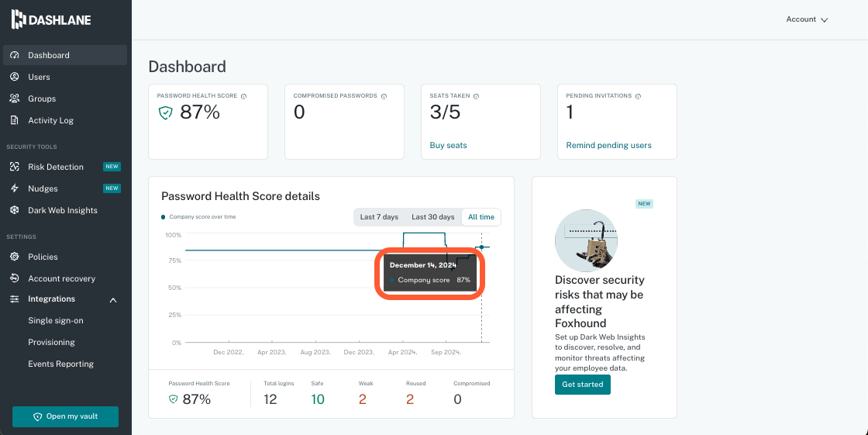This screenshot has height=435, width=868.
Task: Open Provisioning integration
Action: tap(51, 342)
